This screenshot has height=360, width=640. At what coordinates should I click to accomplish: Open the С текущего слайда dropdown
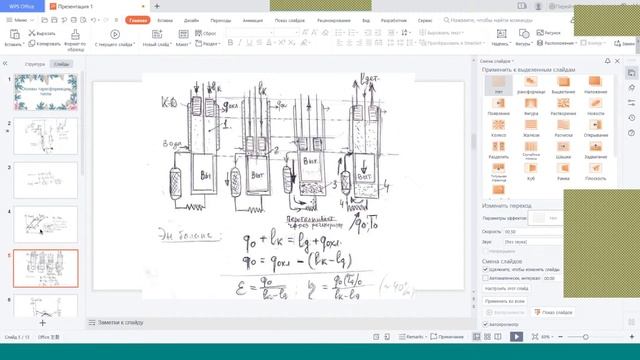click(x=115, y=44)
